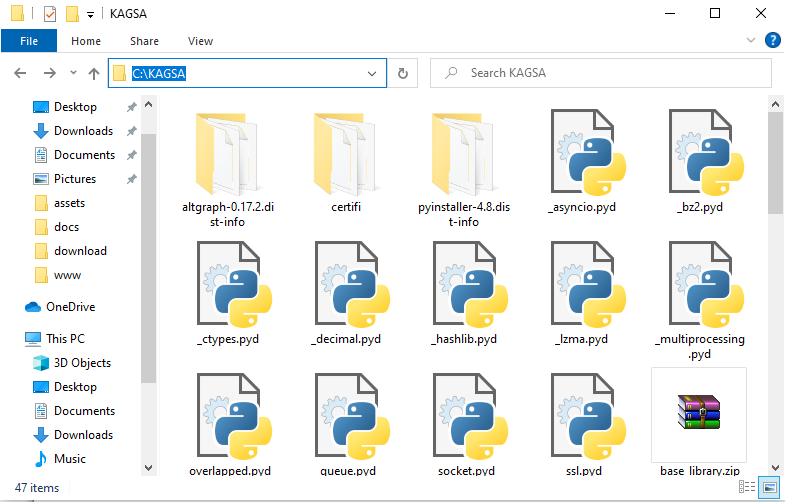The image size is (785, 502).
Task: Click navigation pane scroll down arrow
Action: pyautogui.click(x=148, y=468)
